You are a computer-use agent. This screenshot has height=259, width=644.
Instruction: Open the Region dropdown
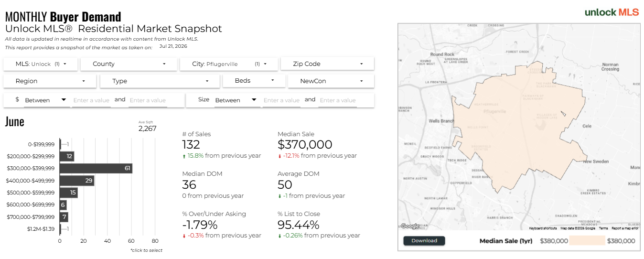point(50,81)
